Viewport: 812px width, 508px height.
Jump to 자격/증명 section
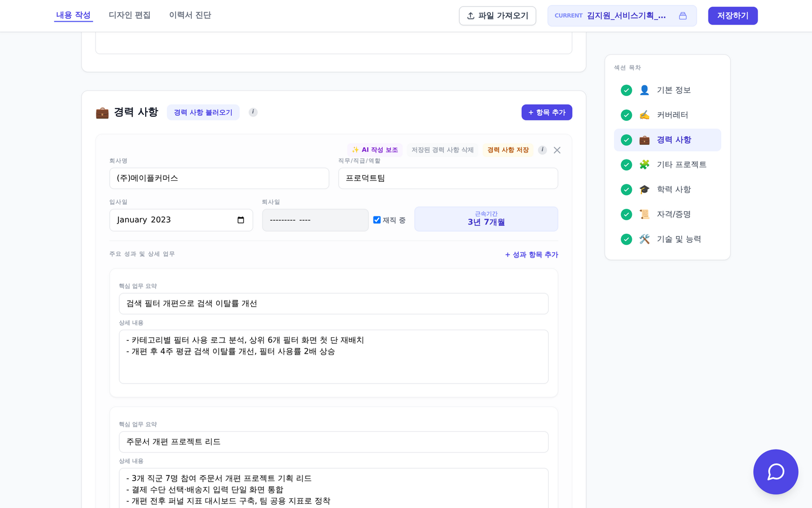667,214
